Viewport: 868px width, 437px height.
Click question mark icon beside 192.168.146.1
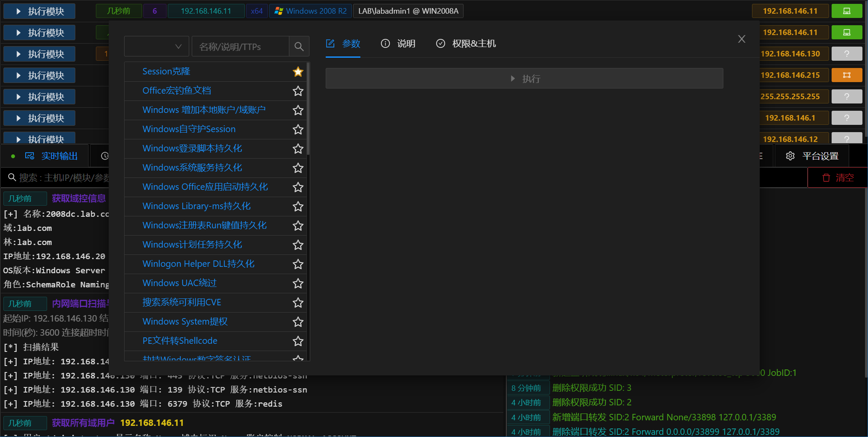click(846, 118)
